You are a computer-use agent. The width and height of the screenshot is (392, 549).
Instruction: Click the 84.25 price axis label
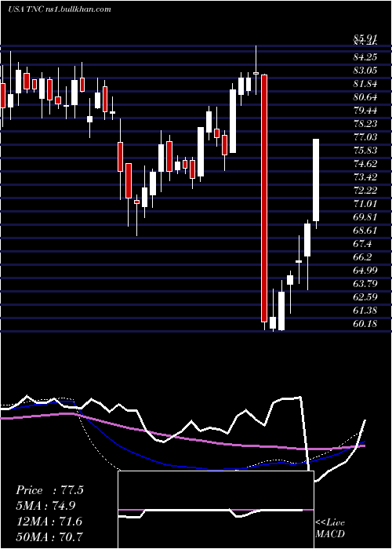(x=365, y=57)
